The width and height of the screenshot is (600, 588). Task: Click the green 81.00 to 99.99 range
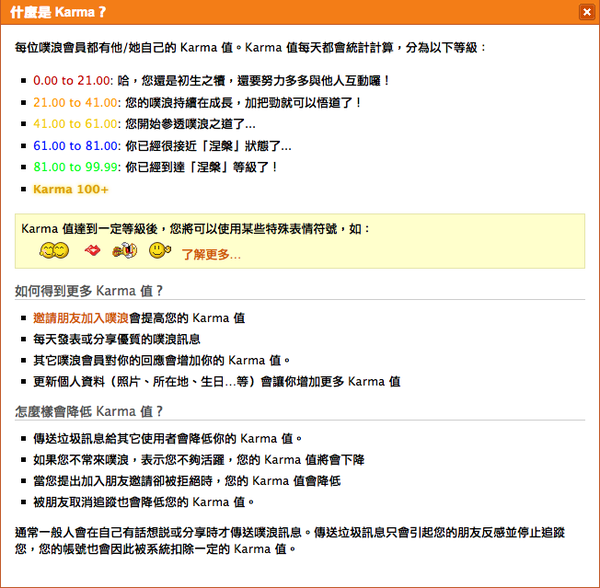click(x=75, y=167)
